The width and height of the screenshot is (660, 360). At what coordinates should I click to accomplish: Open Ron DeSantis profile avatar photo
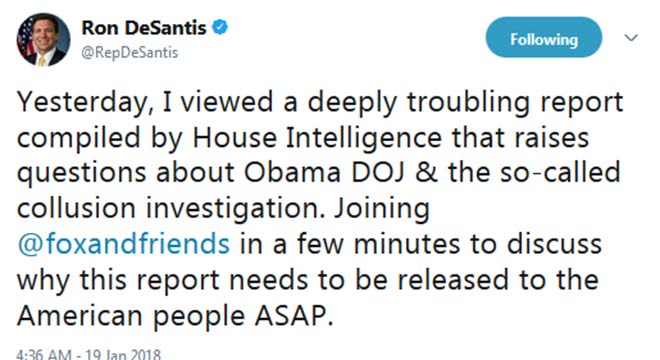click(x=43, y=39)
